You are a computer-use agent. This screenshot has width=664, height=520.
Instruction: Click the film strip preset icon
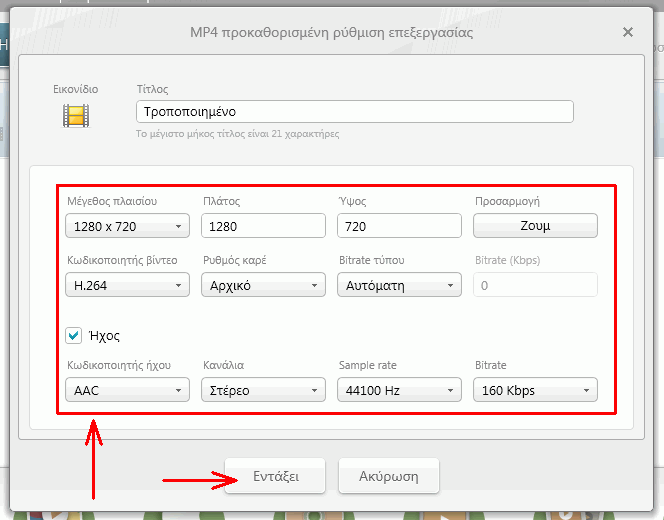coord(76,116)
